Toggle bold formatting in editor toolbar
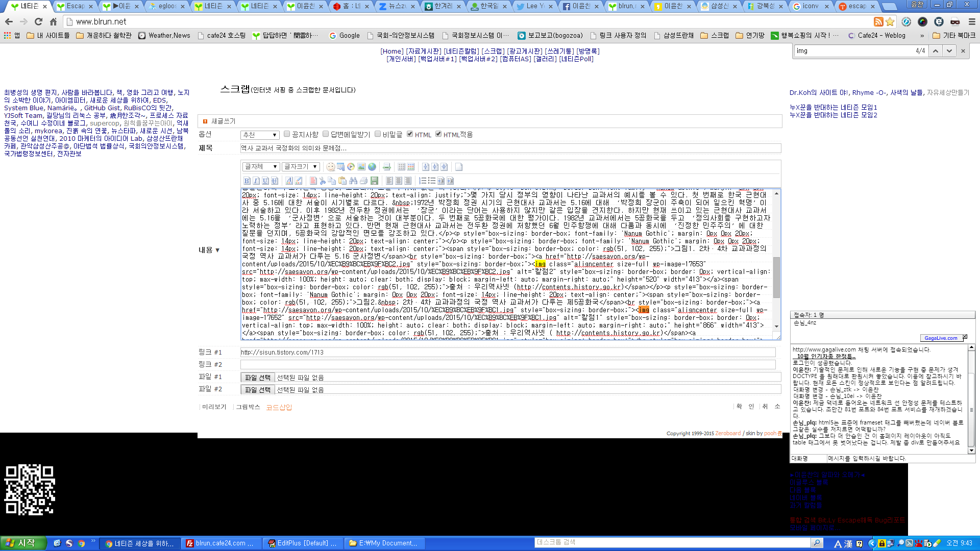Screen dimensions: 980x551 coord(247,181)
